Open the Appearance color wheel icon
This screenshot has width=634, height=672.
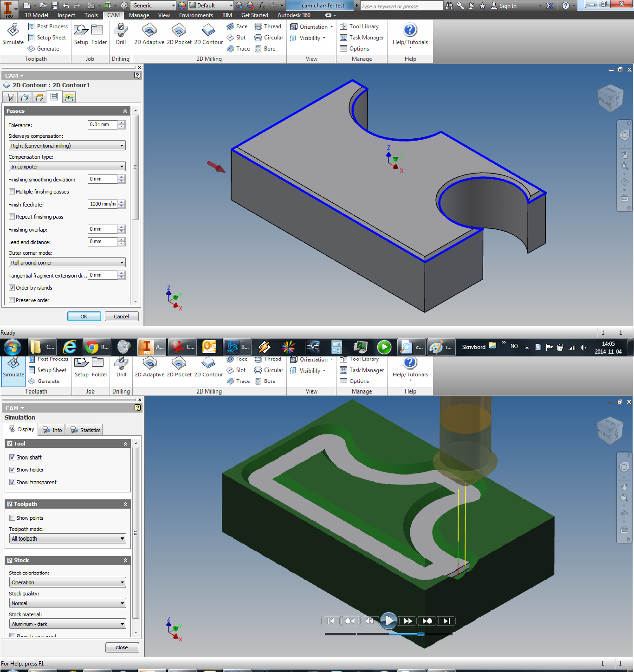point(182,6)
